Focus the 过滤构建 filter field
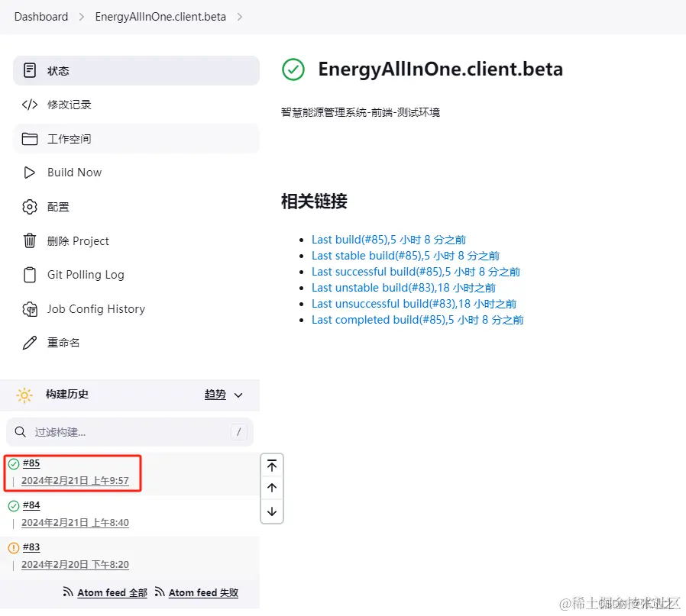Viewport: 686px width, 616px height. (x=130, y=432)
